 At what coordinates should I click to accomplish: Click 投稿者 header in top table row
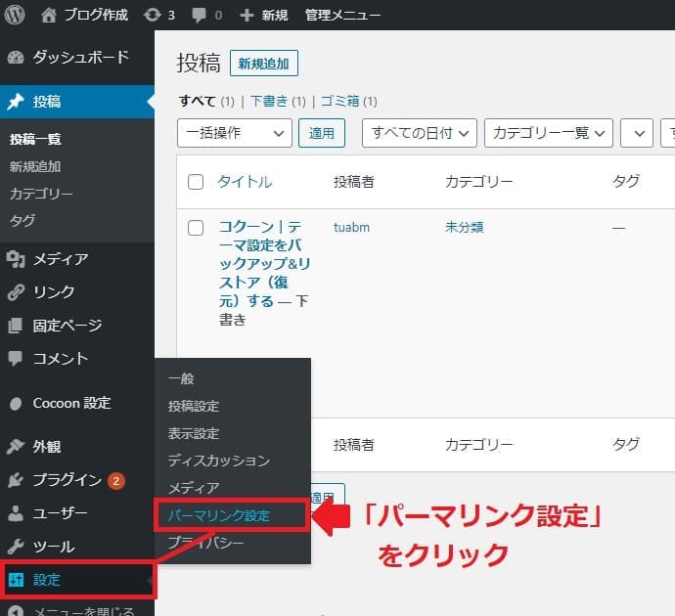[353, 182]
